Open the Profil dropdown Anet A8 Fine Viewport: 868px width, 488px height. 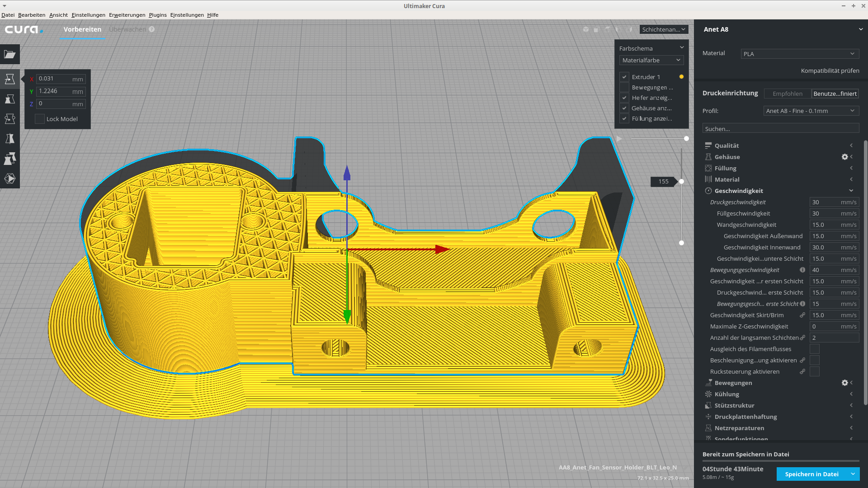coord(811,111)
